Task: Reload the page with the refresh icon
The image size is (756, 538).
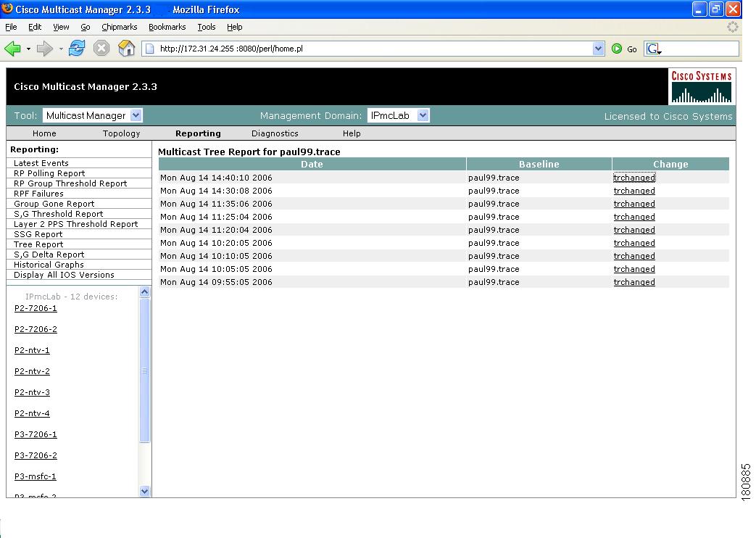Action: [77, 49]
